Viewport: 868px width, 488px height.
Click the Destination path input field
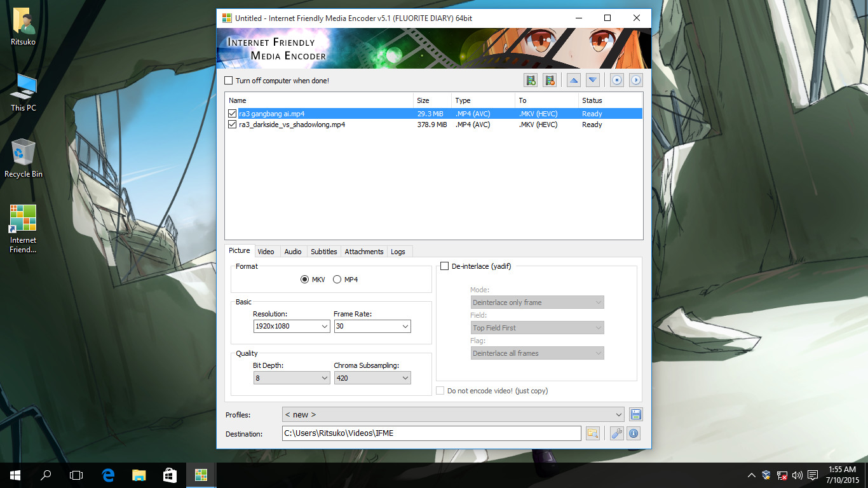click(x=432, y=433)
